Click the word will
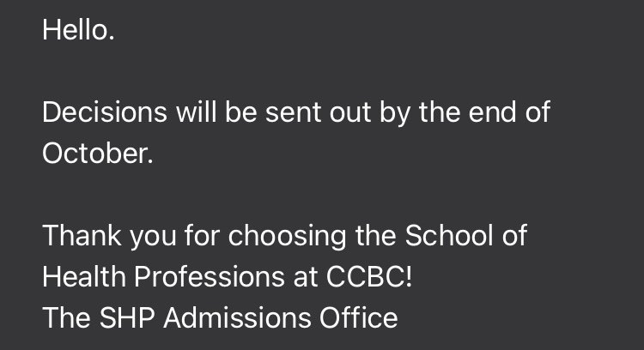This screenshot has height=350, width=644. [x=196, y=112]
